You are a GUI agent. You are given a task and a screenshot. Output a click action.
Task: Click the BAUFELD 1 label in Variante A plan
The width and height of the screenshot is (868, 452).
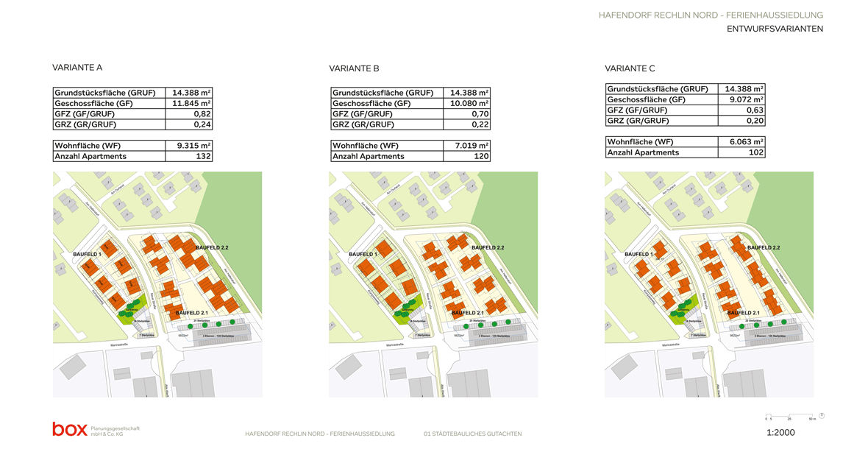pyautogui.click(x=87, y=254)
